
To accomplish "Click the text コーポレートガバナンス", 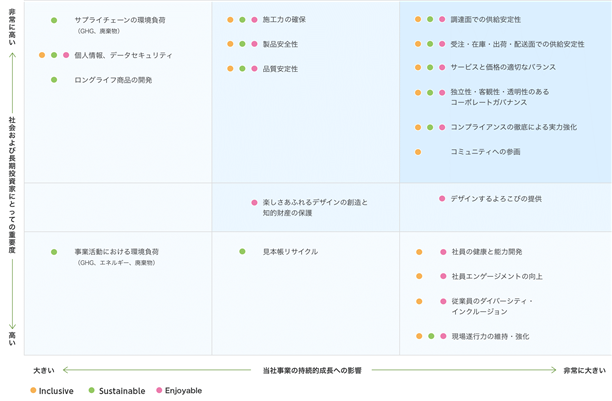I will click(489, 102).
